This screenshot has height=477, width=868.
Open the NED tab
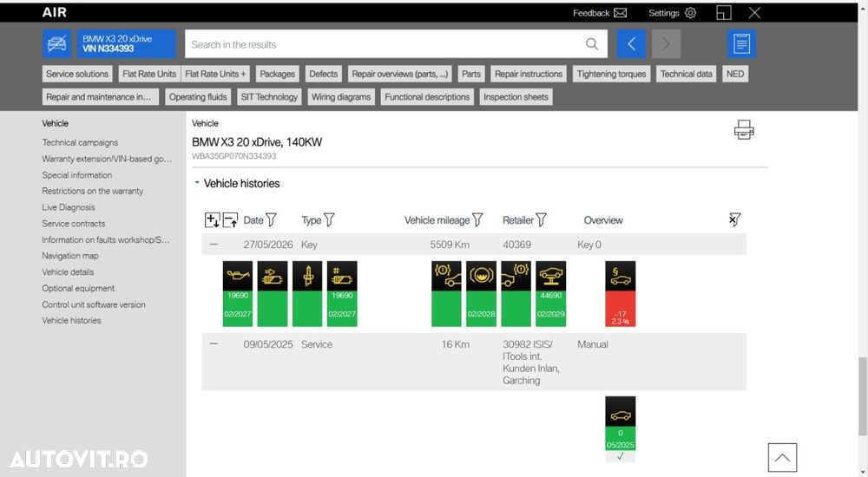[735, 74]
